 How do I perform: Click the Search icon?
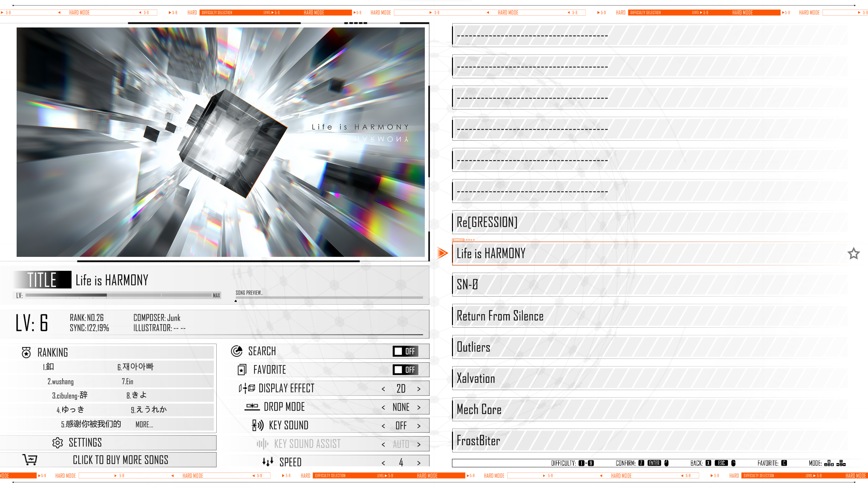point(237,351)
